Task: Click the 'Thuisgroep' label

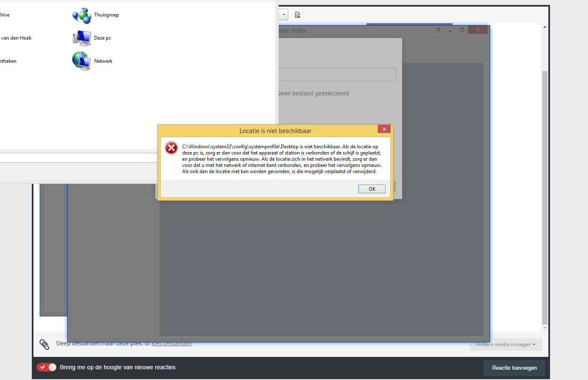Action: (x=107, y=15)
